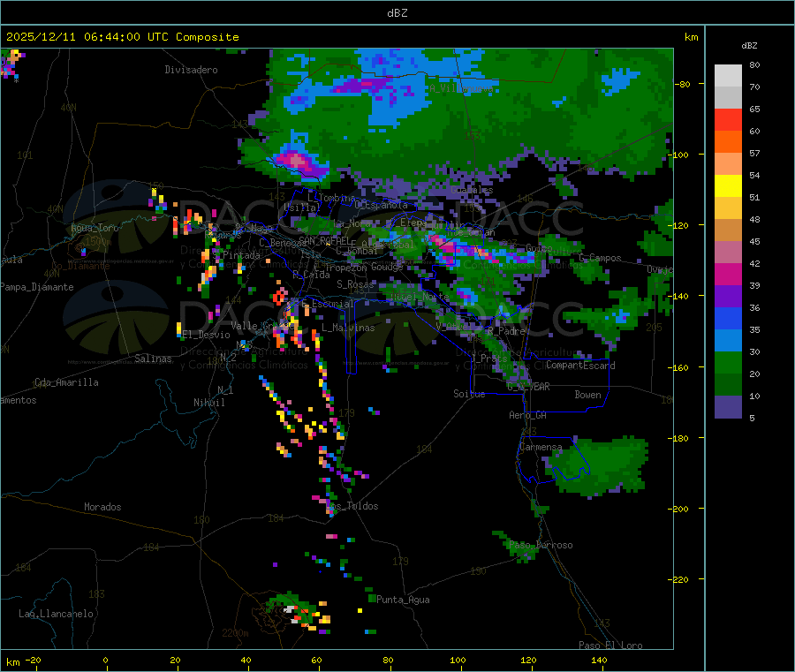Select the '-180' tick on right axis
Image resolution: width=795 pixels, height=672 pixels.
click(x=680, y=438)
